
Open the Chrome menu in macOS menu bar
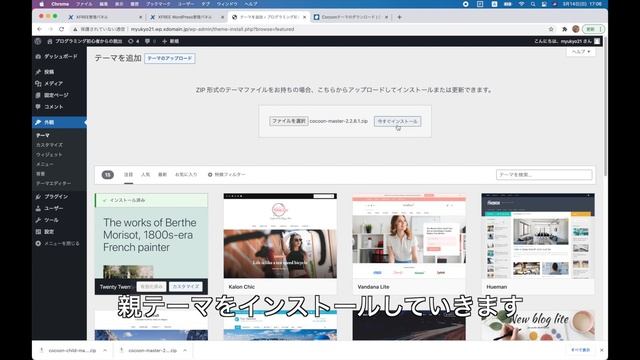pos(60,4)
